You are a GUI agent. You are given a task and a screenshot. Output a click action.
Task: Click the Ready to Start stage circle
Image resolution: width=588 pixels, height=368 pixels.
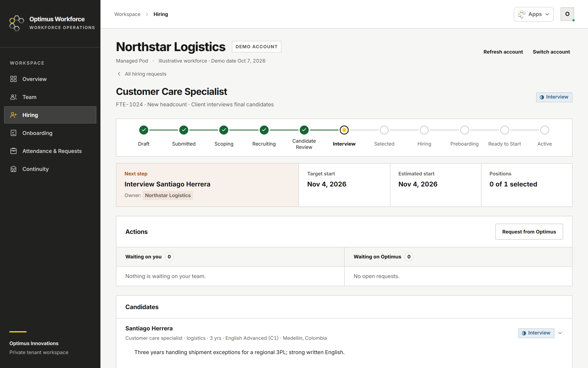(504, 130)
